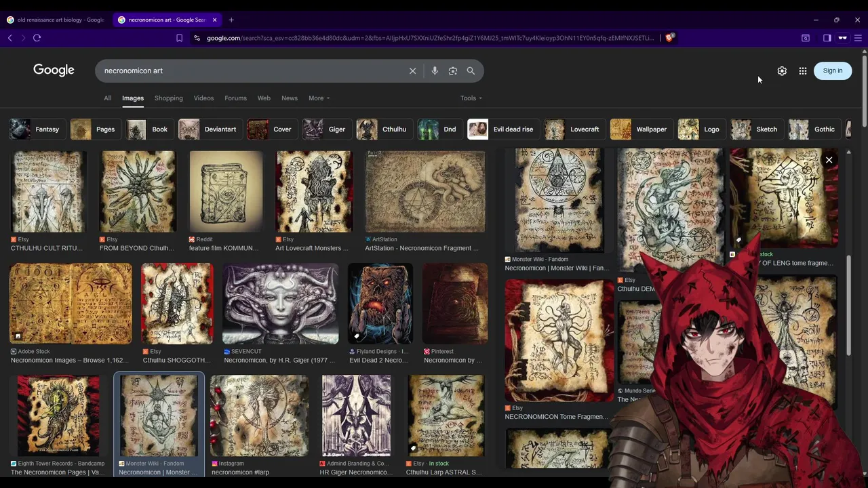
Task: Open the Brave Shields lion icon
Action: 669,38
